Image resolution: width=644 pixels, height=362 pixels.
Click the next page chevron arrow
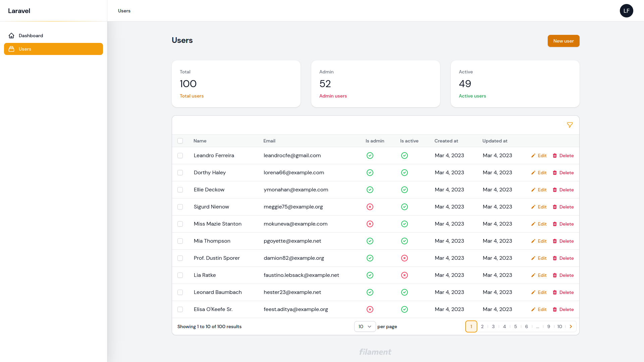click(x=571, y=326)
